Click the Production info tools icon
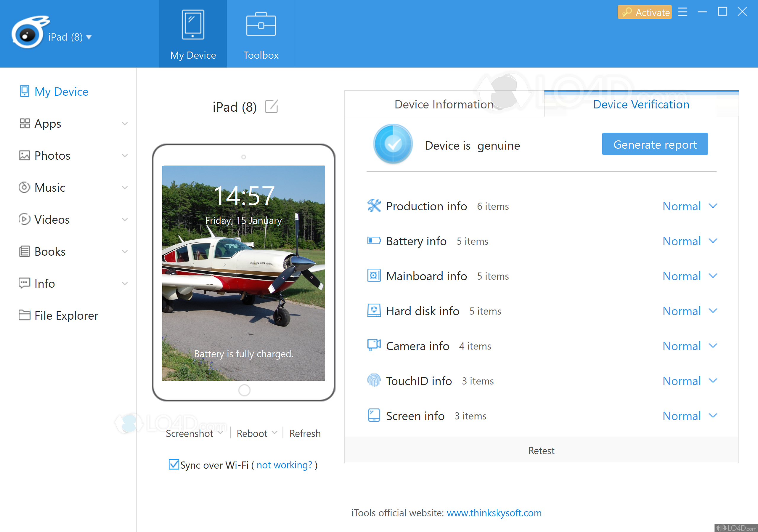758x532 pixels. [374, 206]
